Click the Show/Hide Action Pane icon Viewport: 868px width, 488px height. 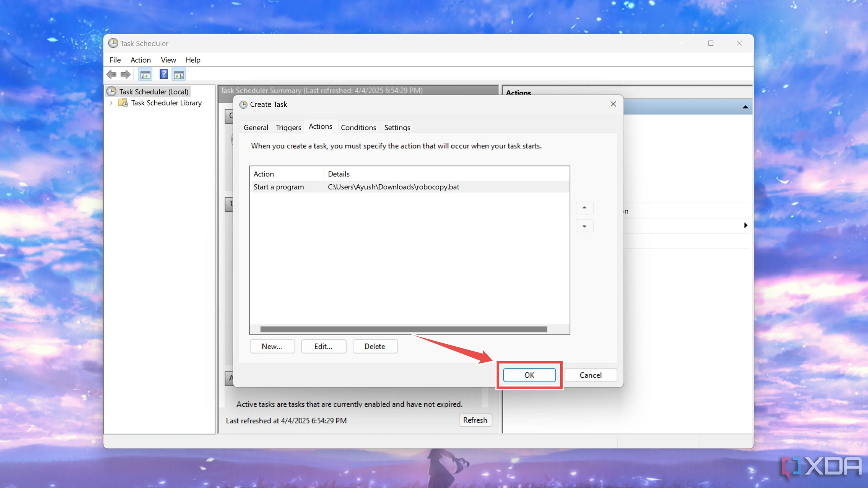(x=179, y=75)
